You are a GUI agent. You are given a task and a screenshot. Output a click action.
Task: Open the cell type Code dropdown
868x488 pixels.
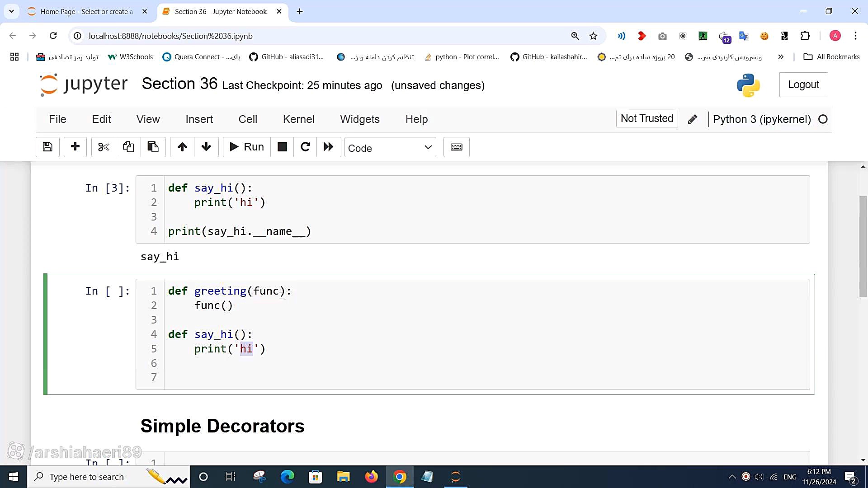[390, 148]
